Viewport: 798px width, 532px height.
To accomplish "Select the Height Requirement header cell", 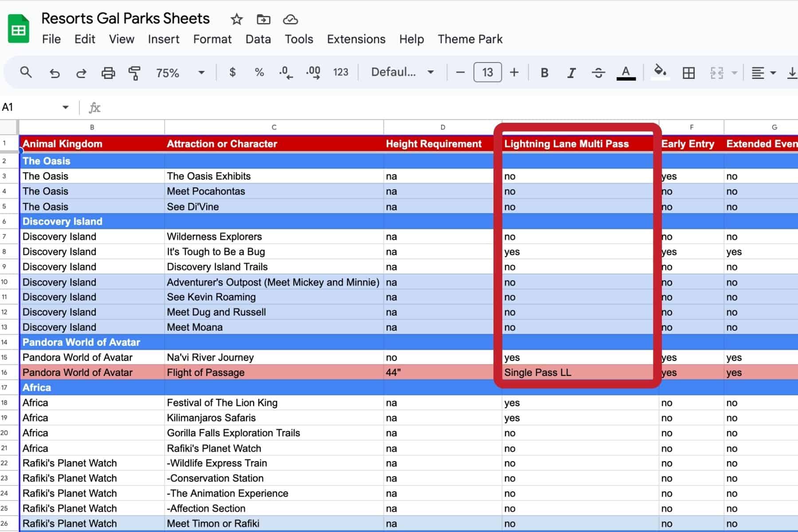I will click(x=442, y=144).
